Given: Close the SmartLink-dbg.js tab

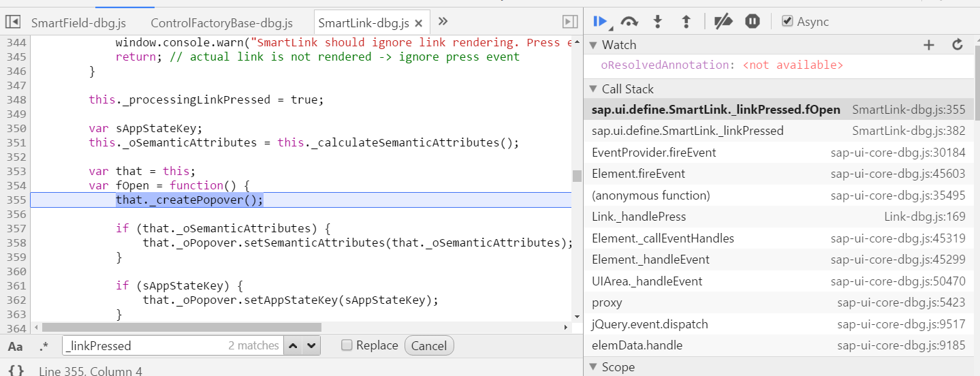Looking at the screenshot, I should click(419, 24).
